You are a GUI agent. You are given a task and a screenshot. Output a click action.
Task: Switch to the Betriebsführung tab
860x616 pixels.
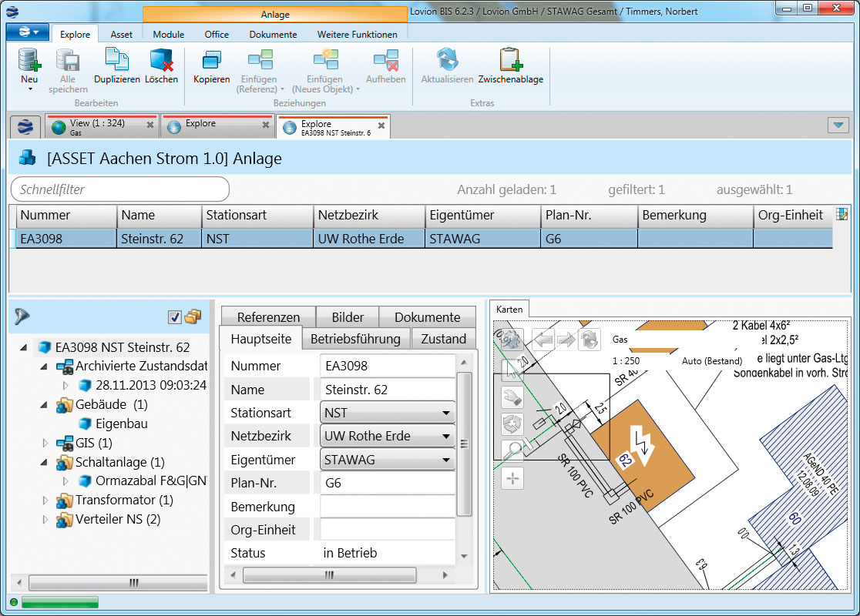point(355,339)
